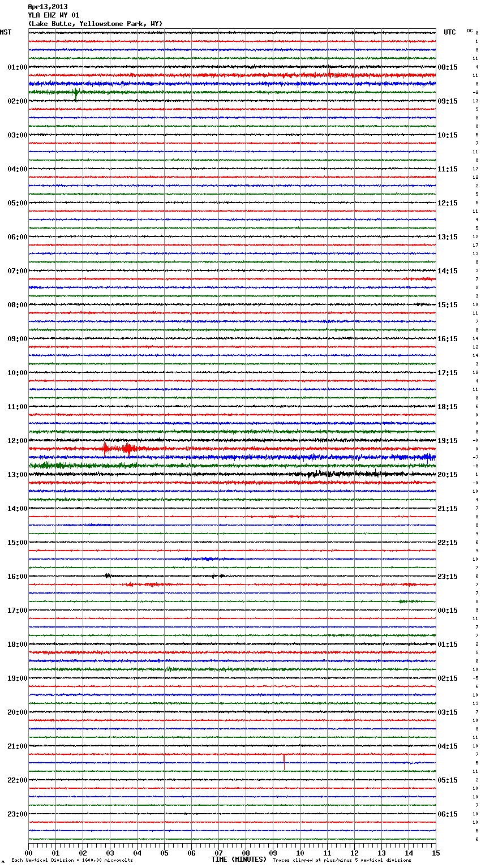Click the x-axis minute tick label "05"
This screenshot has height=868, width=481.
[x=164, y=853]
